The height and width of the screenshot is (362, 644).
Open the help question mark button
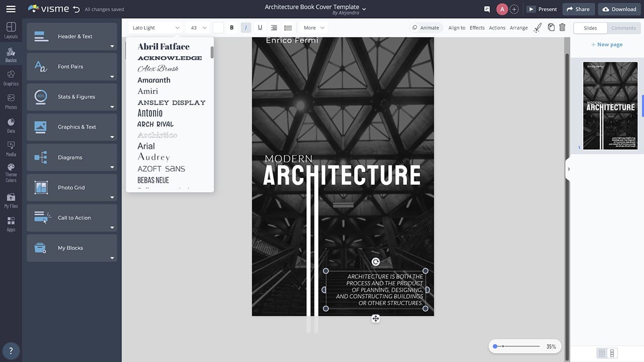coord(11,351)
